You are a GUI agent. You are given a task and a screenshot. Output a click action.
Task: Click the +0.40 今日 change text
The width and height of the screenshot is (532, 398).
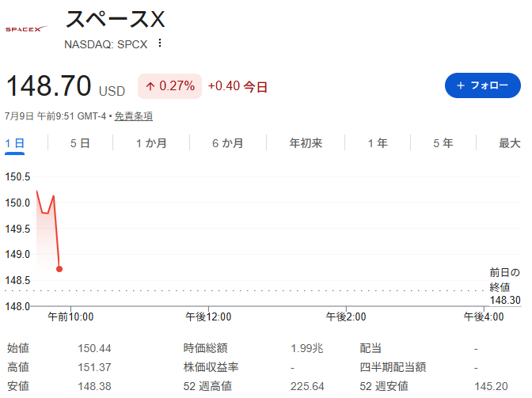[x=237, y=86]
